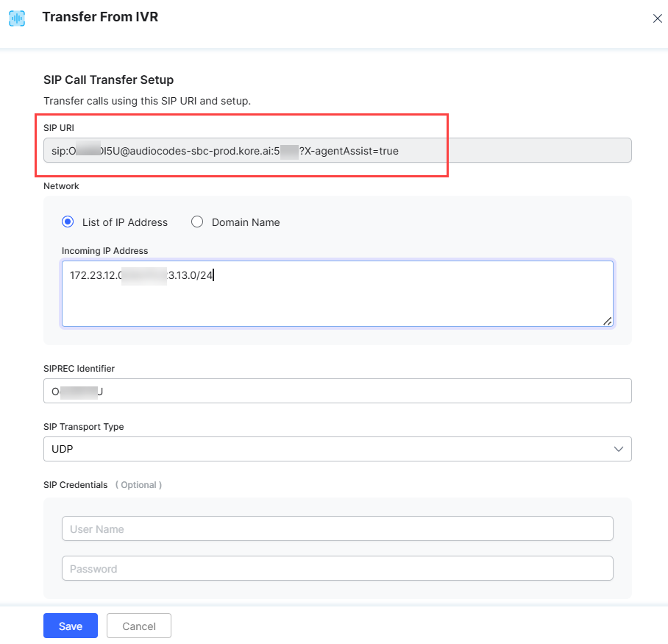Click the SIP Call Transfer Setup heading
668x644 pixels.
tap(108, 79)
